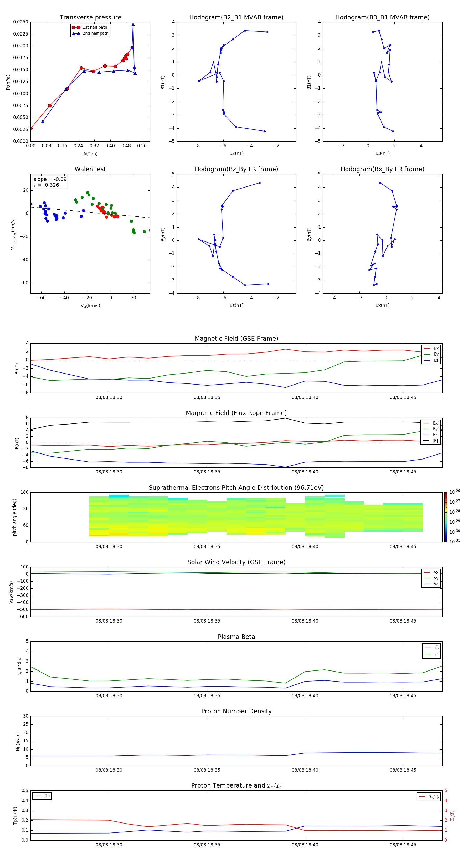473x868 pixels.
Task: Click '08/08 18:35' tick under plasma beta plot
Action: (x=207, y=695)
